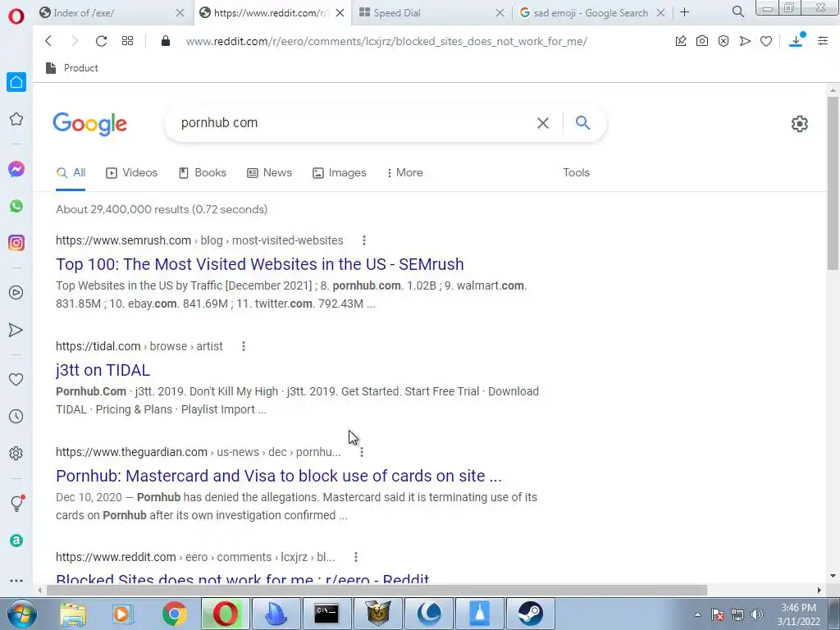The height and width of the screenshot is (630, 840).
Task: Open Easy Setup menu icon
Action: [x=823, y=41]
